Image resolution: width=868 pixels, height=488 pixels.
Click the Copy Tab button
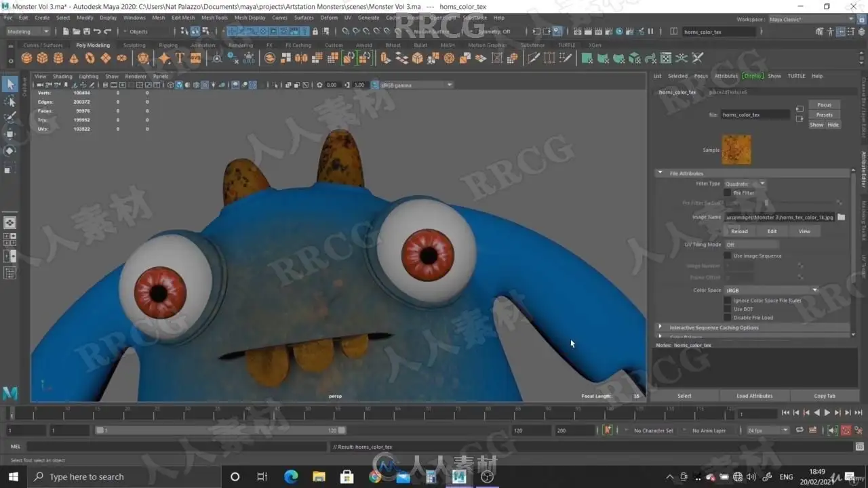(x=825, y=396)
